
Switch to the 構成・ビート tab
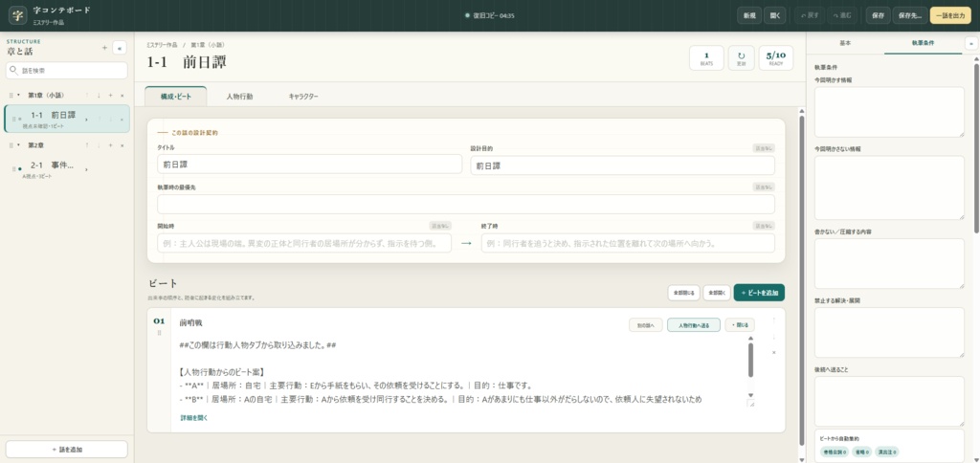click(176, 97)
